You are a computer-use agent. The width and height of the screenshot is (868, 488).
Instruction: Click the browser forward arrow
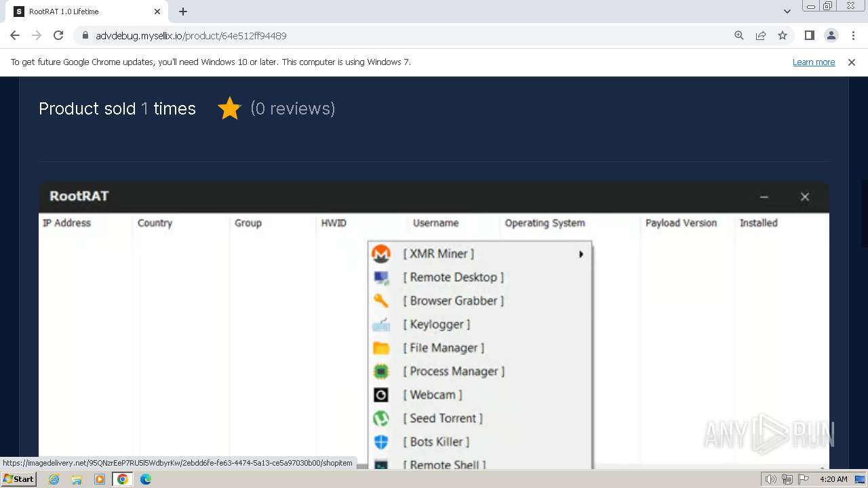[x=37, y=35]
